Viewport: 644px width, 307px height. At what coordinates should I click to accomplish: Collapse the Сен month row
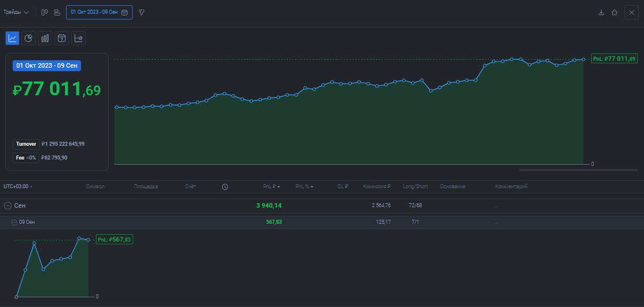(7, 205)
